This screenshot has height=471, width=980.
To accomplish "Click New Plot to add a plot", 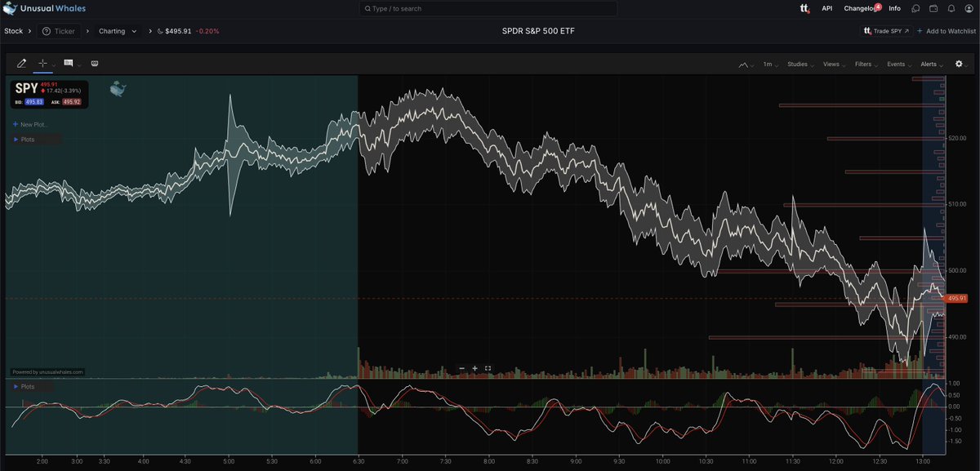I will click(x=30, y=124).
